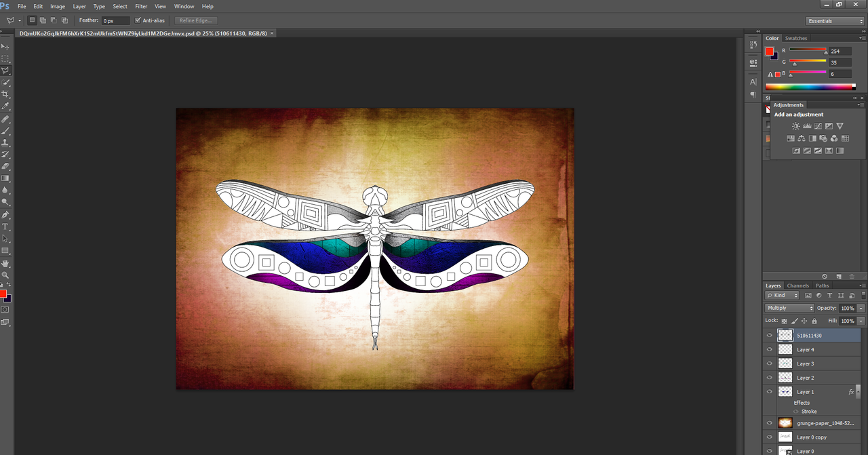
Task: Select the Eyedropper tool
Action: click(5, 106)
